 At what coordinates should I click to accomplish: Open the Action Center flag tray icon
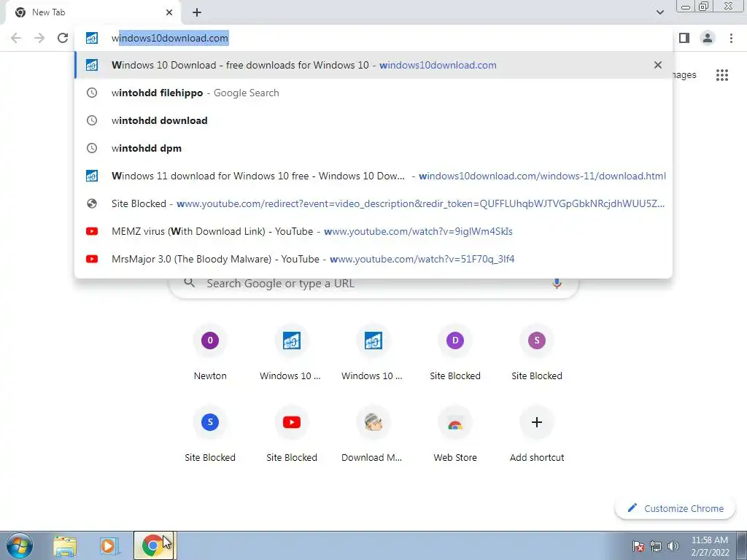pos(638,546)
